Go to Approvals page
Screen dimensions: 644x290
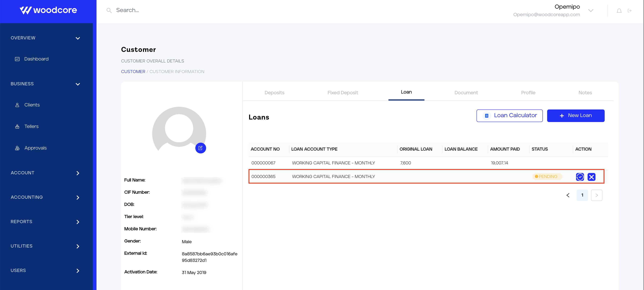tap(35, 148)
